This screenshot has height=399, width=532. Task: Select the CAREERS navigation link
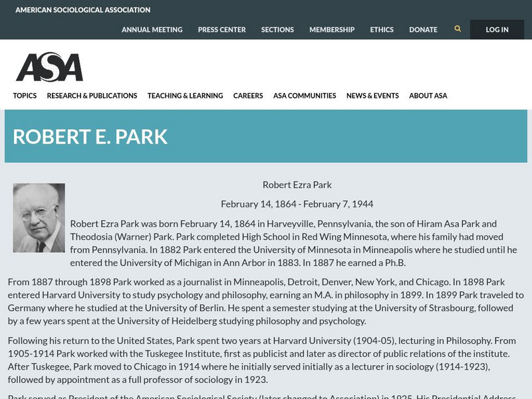248,95
